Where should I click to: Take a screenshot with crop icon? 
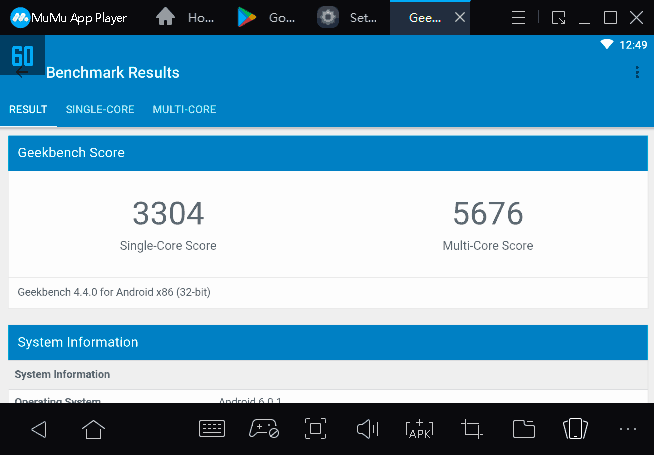[472, 429]
